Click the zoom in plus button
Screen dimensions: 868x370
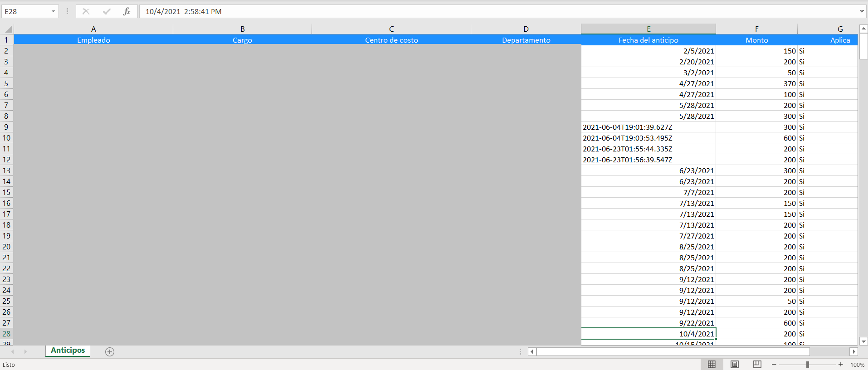click(x=840, y=364)
